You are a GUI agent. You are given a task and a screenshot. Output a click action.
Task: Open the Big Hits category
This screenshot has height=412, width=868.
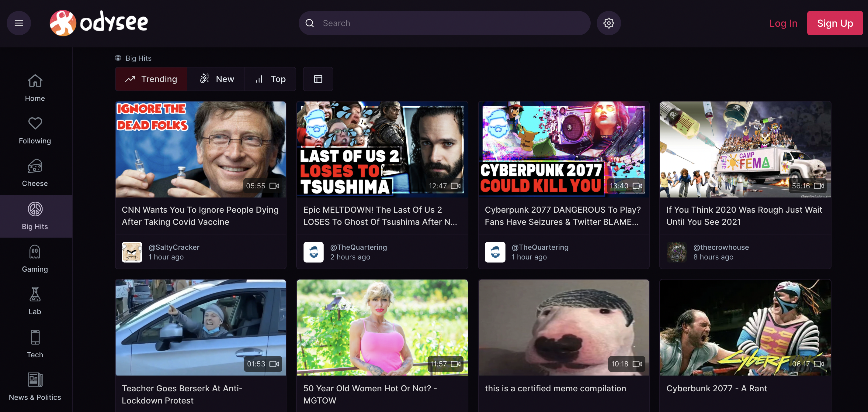click(x=35, y=216)
